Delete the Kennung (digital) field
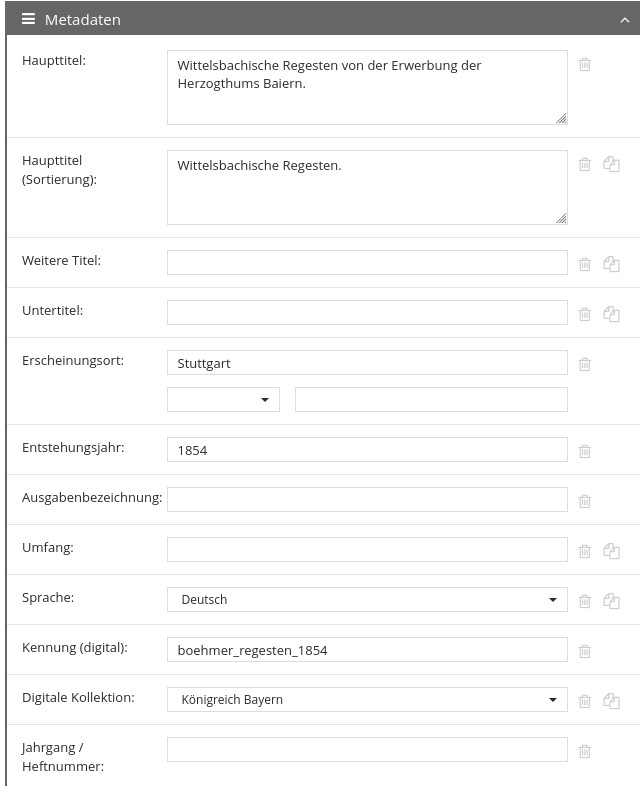 coord(584,651)
